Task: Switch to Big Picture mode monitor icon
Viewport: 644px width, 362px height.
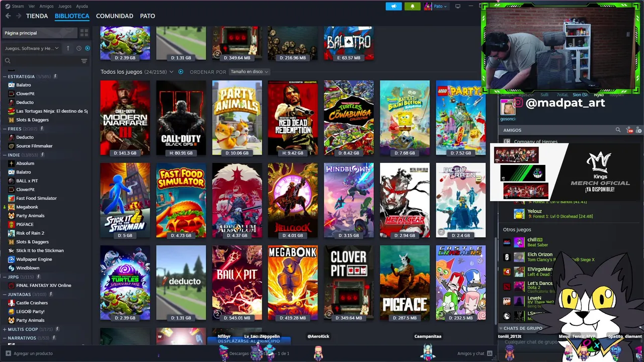Action: [x=458, y=6]
